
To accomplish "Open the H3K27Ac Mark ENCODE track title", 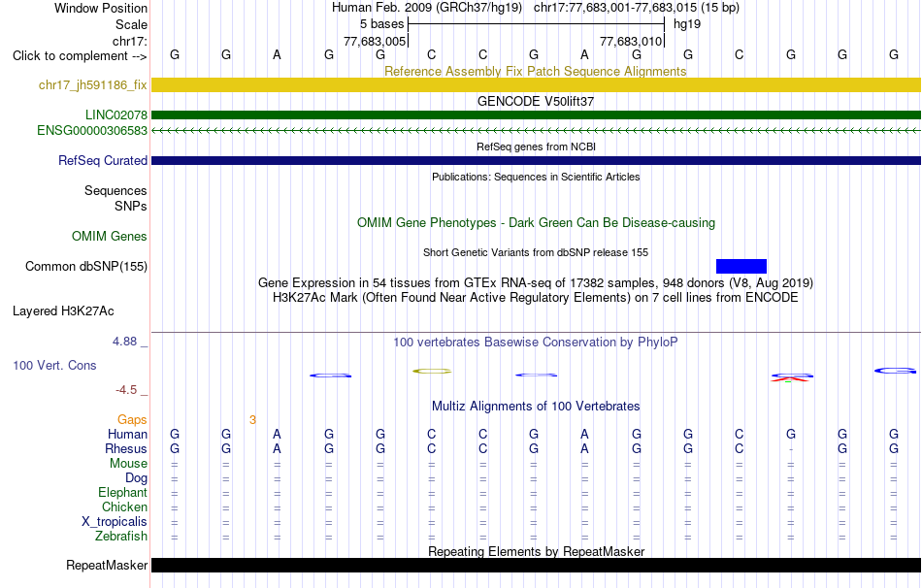I will [536, 298].
